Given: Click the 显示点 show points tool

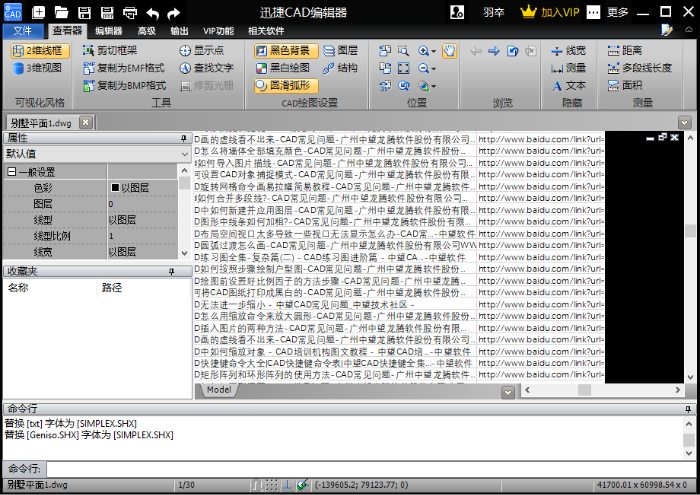Looking at the screenshot, I should [x=201, y=50].
